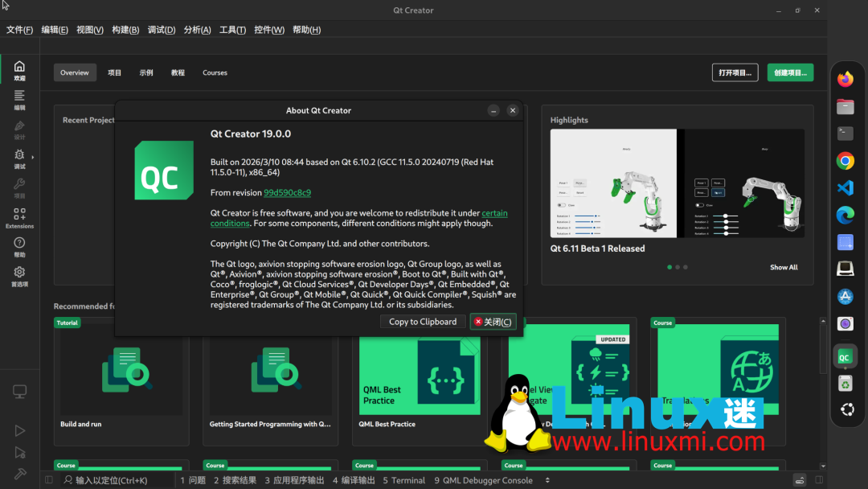Open the Build and run tutorial card
Viewport: 868px width, 489px height.
pyautogui.click(x=121, y=381)
